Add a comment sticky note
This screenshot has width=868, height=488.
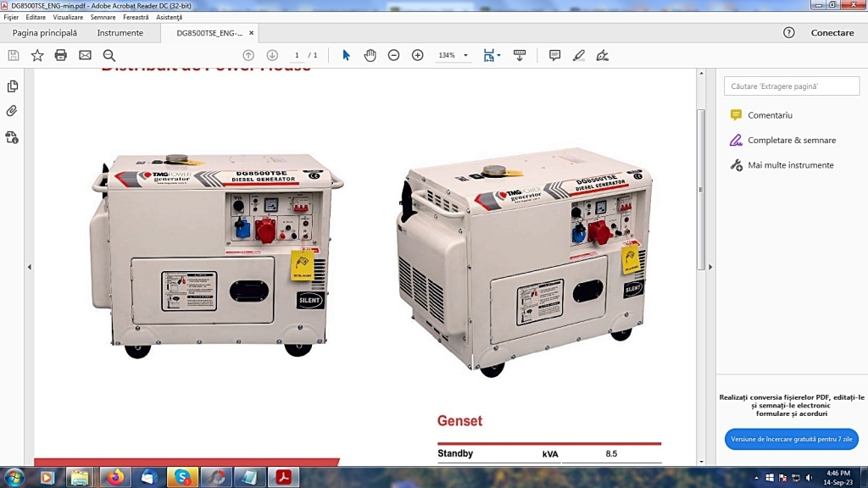click(554, 55)
